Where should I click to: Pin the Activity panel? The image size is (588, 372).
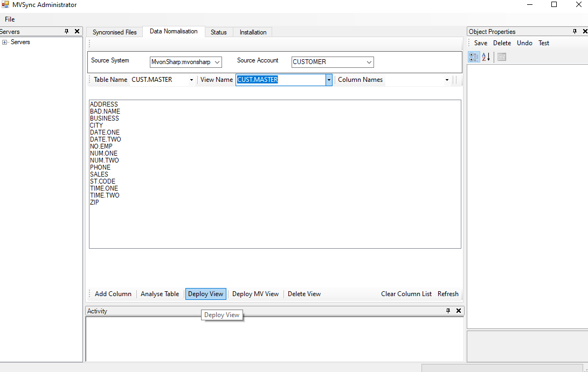[x=448, y=311]
